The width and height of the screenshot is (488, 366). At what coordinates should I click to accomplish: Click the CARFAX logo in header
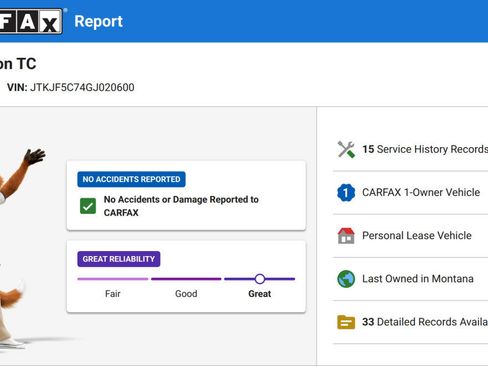[x=31, y=22]
